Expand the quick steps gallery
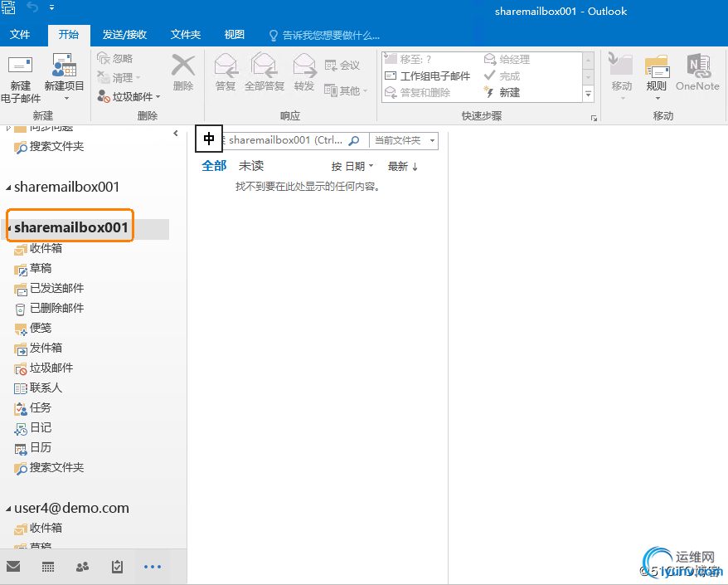The image size is (728, 585). [588, 95]
